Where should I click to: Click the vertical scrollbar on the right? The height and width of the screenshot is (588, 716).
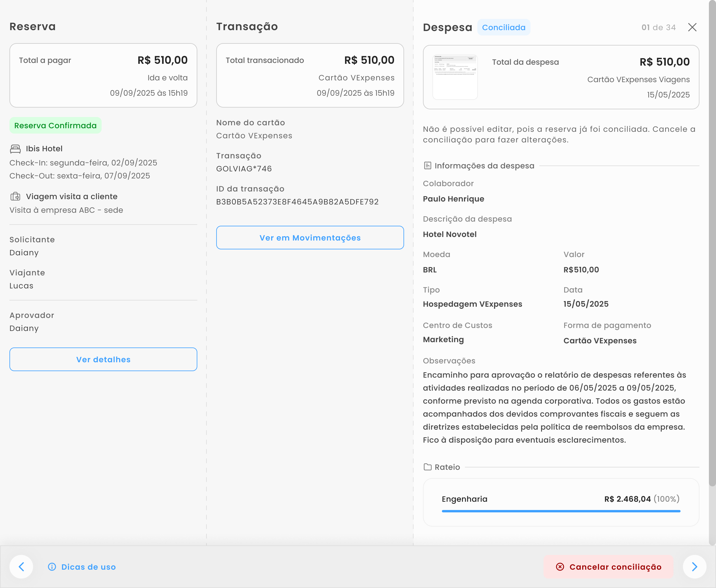tap(712, 244)
